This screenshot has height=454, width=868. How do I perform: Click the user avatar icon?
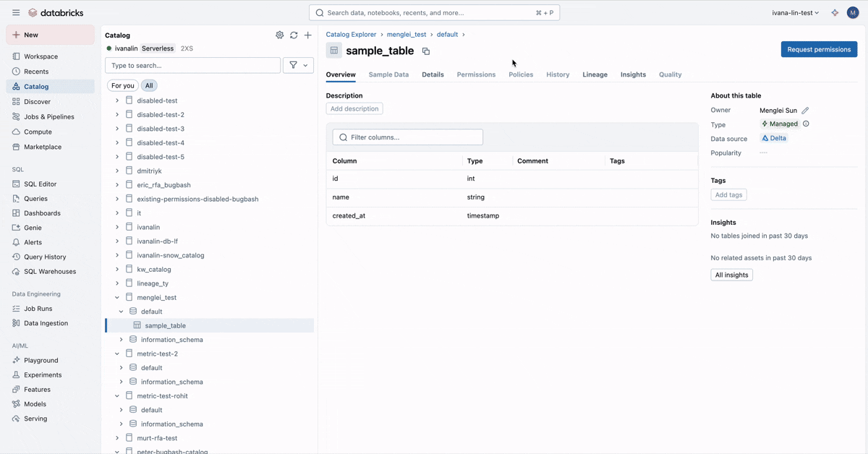pyautogui.click(x=853, y=13)
